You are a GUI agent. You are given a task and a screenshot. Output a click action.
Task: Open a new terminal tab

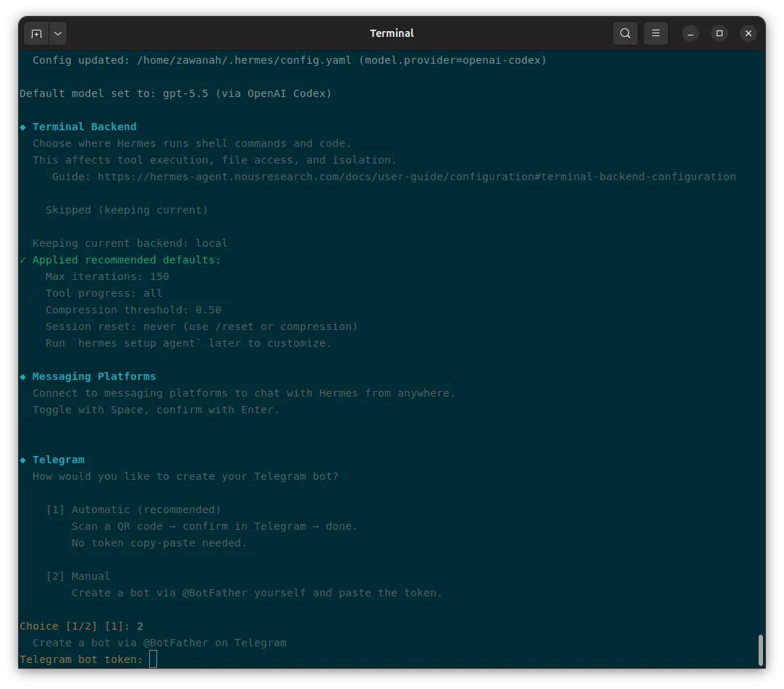(x=36, y=33)
